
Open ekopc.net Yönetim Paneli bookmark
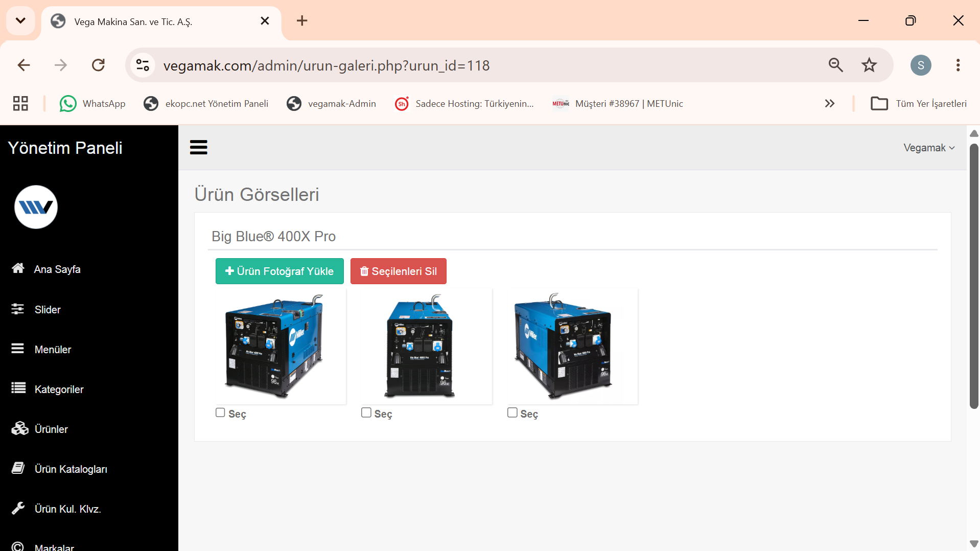tap(206, 104)
